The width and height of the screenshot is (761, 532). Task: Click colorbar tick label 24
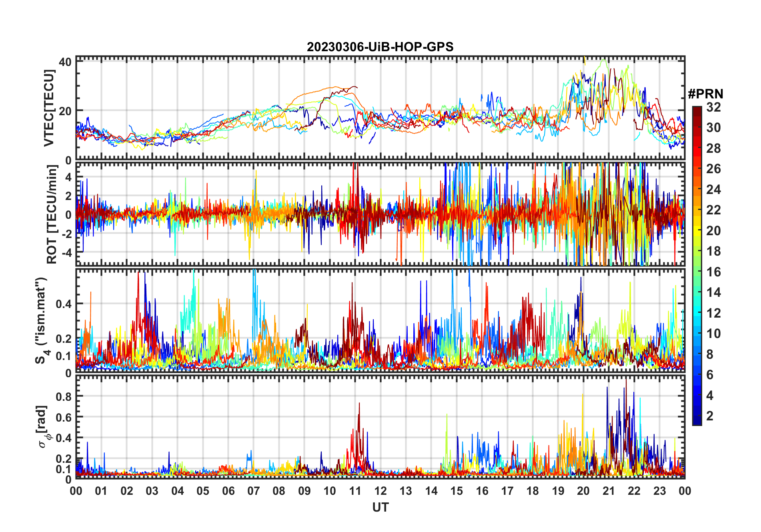click(713, 189)
